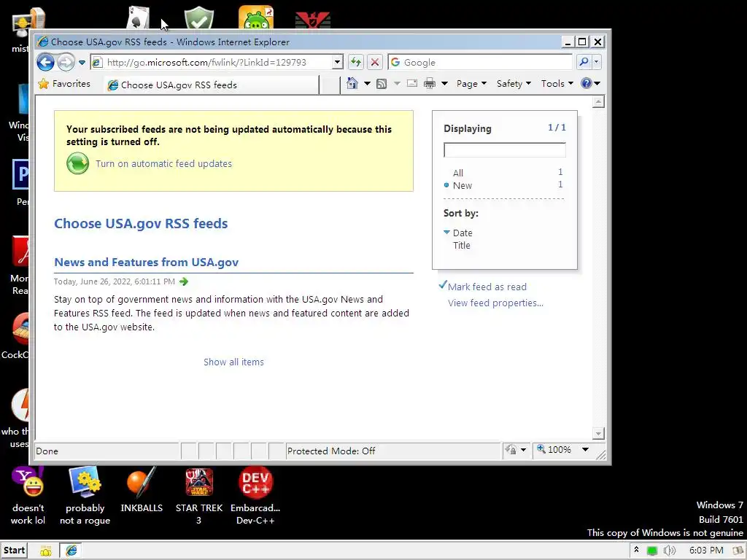Click the green tray status icon

[652, 551]
